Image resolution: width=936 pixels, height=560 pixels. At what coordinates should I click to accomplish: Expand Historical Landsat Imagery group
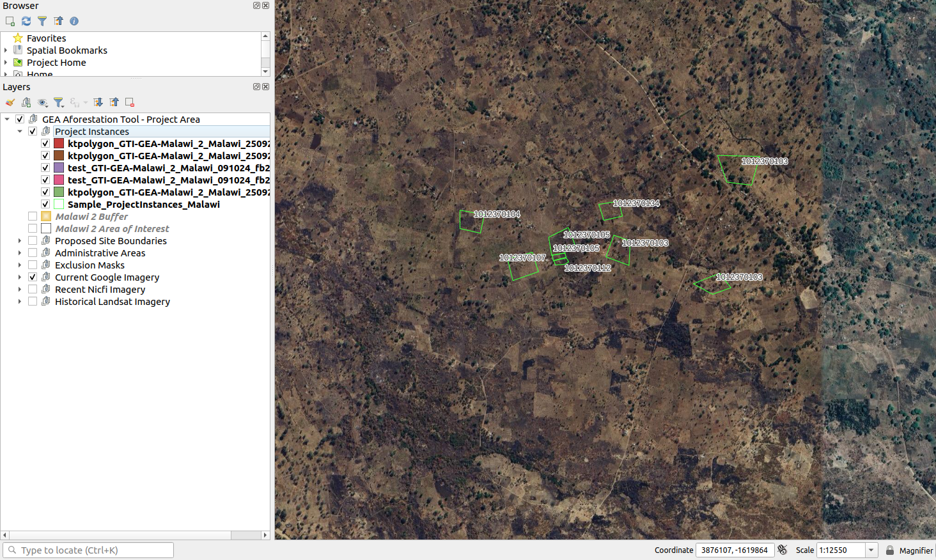tap(20, 302)
